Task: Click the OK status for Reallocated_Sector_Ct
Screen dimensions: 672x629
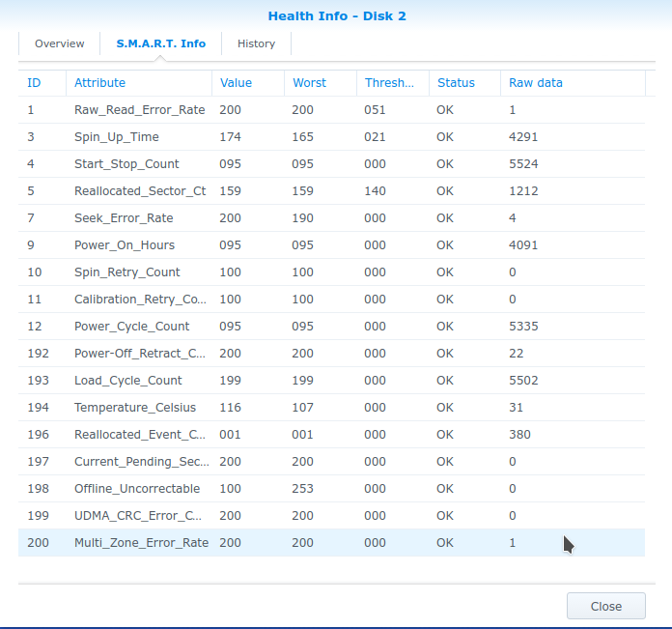Action: click(x=445, y=190)
